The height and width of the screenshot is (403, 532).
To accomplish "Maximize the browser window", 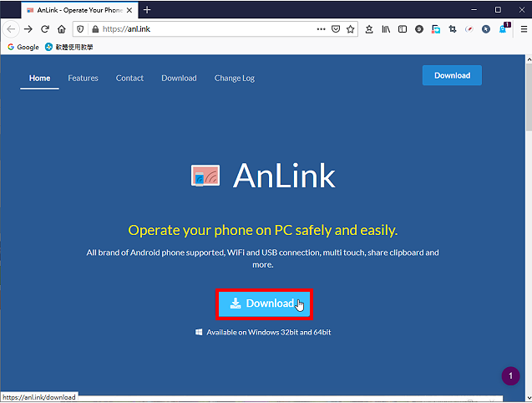I will (x=498, y=10).
